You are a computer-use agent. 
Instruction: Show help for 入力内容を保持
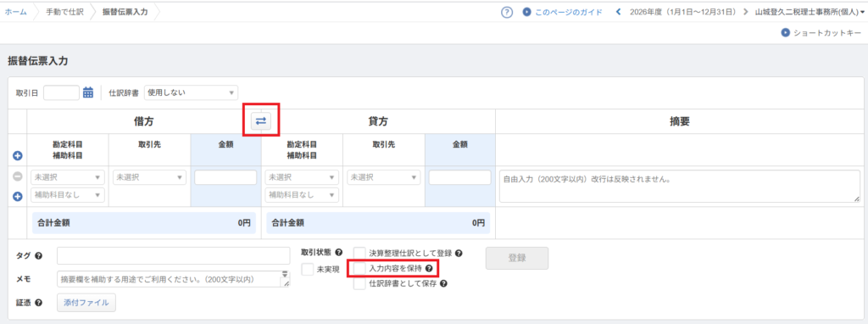428,269
